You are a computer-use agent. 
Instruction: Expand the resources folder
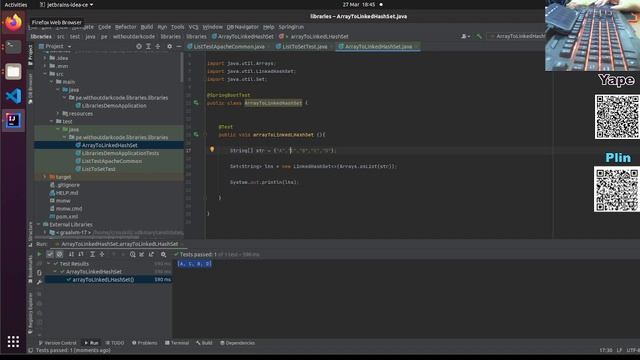pyautogui.click(x=58, y=113)
